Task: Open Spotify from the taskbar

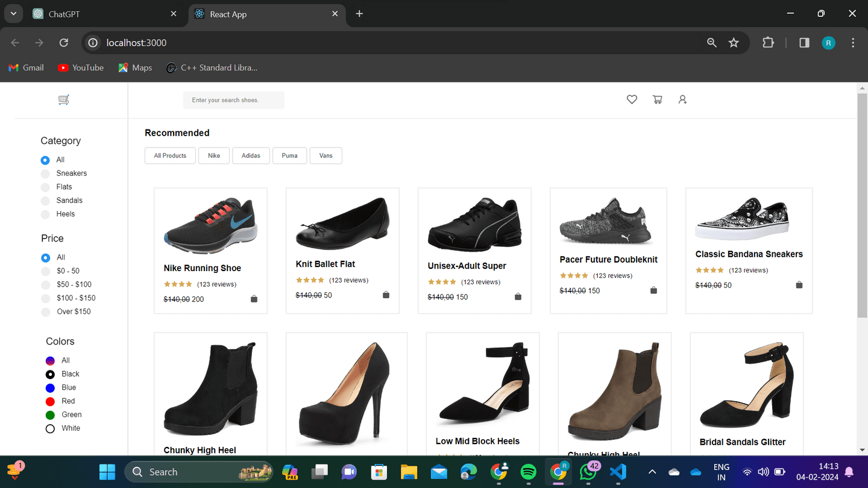Action: tap(528, 472)
